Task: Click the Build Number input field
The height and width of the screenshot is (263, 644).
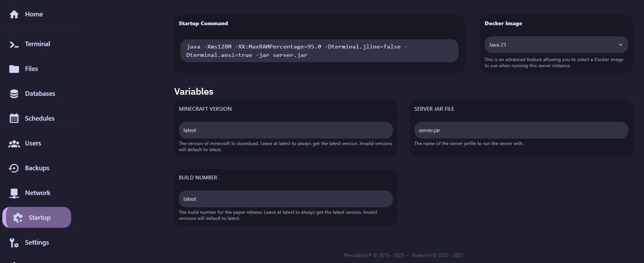Action: pyautogui.click(x=286, y=199)
